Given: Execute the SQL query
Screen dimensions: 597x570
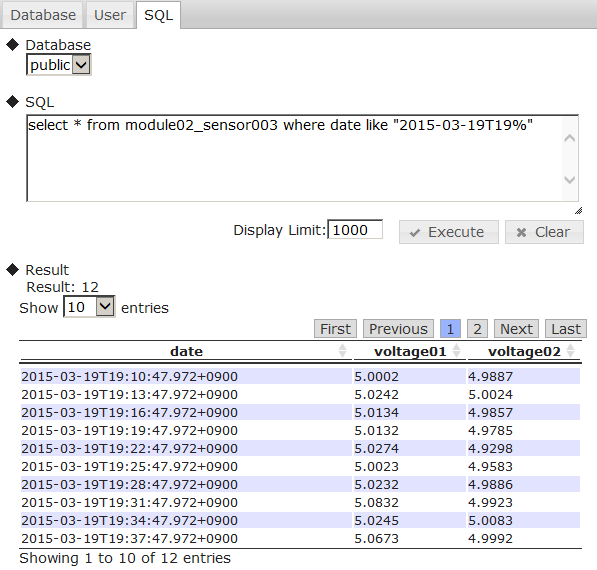Looking at the screenshot, I should [449, 232].
